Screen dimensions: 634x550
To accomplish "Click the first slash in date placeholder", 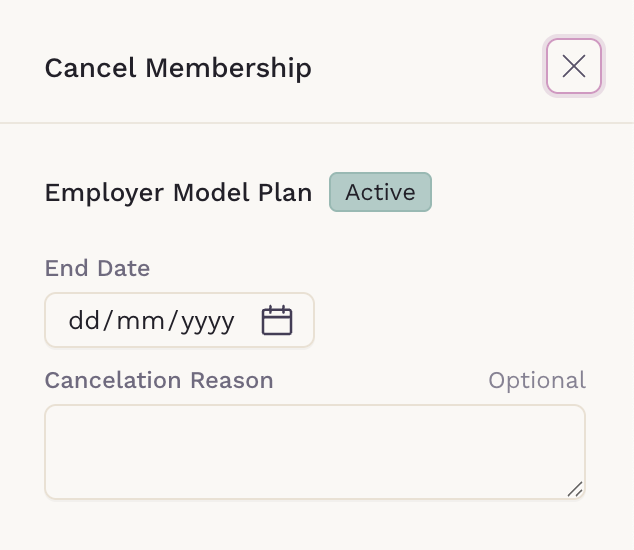I will (x=108, y=320).
